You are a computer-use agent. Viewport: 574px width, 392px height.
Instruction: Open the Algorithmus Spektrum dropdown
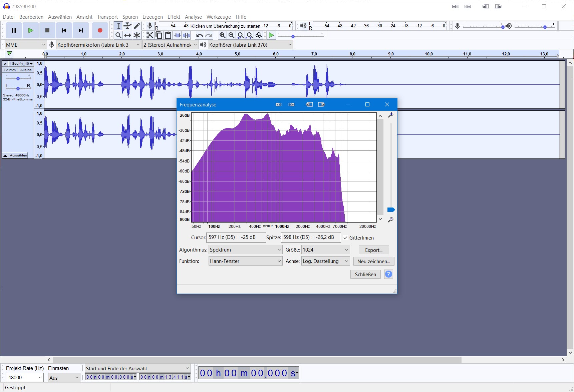245,250
